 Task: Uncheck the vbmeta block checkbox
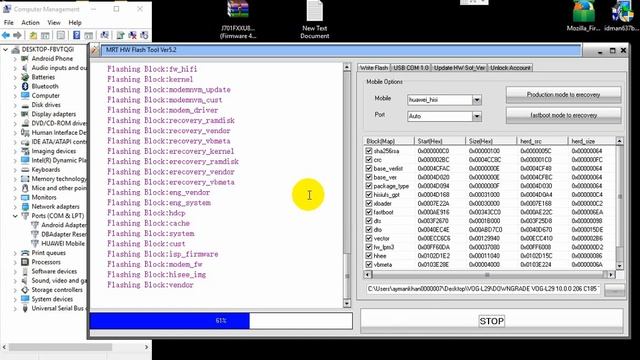point(369,264)
